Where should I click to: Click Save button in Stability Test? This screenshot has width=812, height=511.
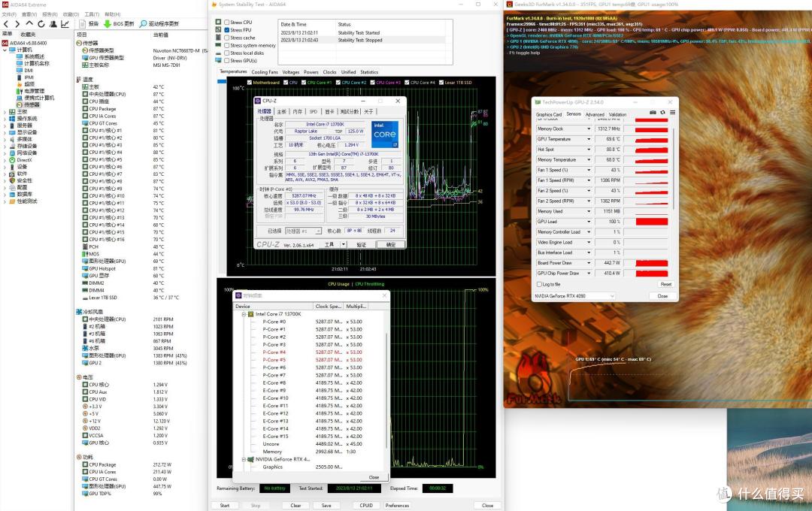326,505
